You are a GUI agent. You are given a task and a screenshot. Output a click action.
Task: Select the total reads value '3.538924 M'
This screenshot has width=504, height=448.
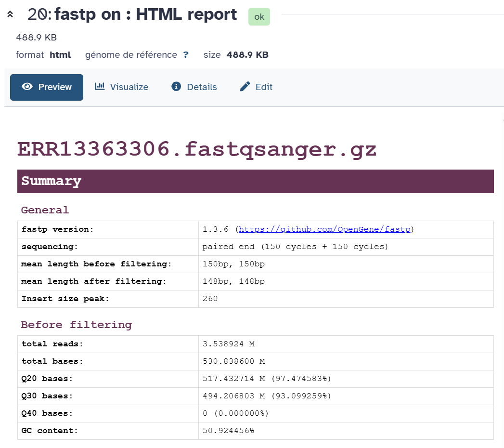(346, 344)
